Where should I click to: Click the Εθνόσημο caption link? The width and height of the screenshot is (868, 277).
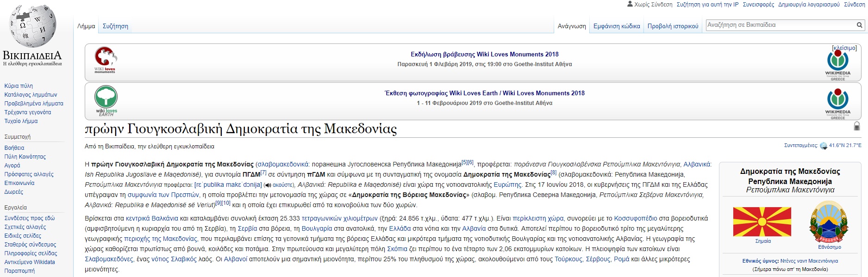pyautogui.click(x=830, y=247)
